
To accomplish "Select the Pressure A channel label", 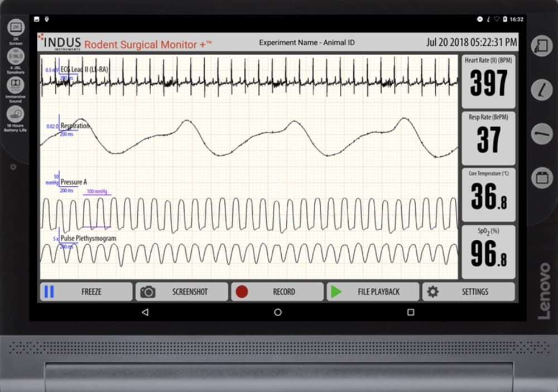I will (x=74, y=182).
